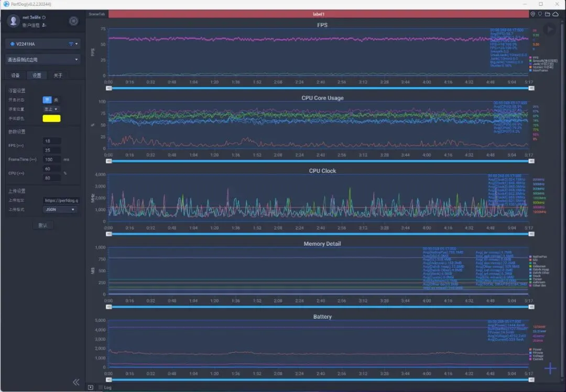Screen dimensions: 566x392
Task: Toggle the Log checkbox at bottom
Action: 101,387
